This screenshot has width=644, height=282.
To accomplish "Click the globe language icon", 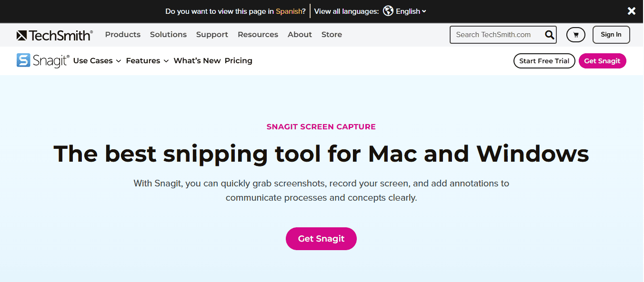I will (x=388, y=11).
